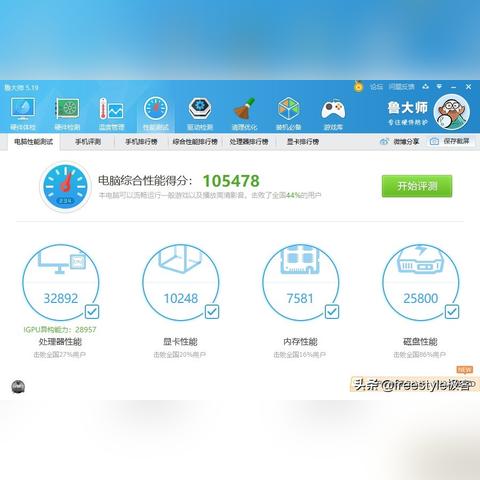
Task: Click the gold medal icon in title bar
Action: tap(358, 86)
